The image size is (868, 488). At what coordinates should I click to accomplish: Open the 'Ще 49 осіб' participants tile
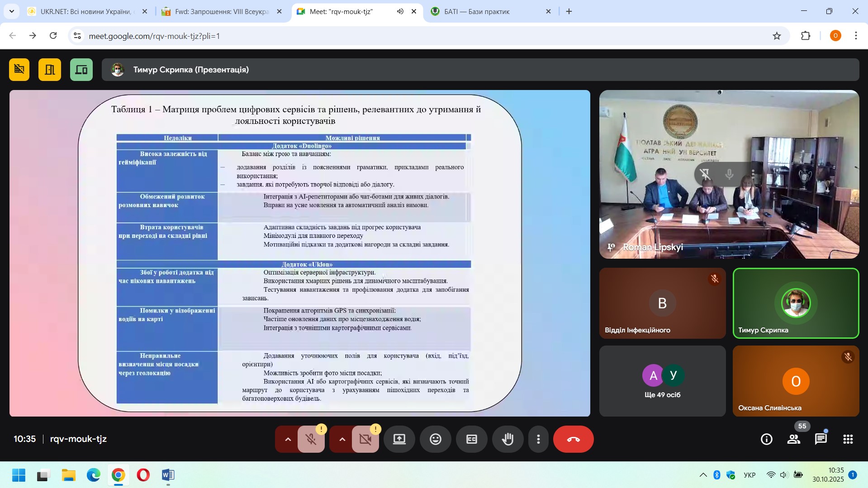pos(662,381)
